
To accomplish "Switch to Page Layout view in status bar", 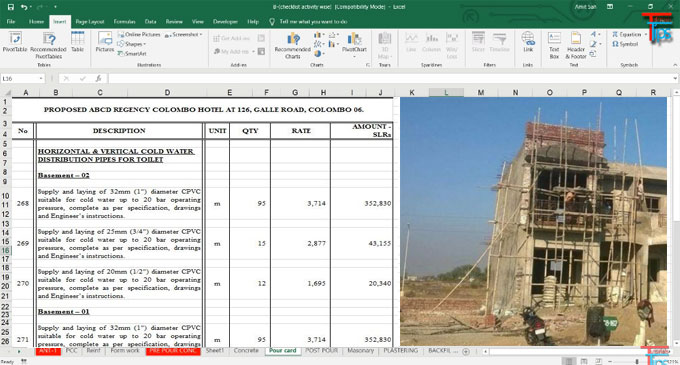I will click(x=584, y=361).
